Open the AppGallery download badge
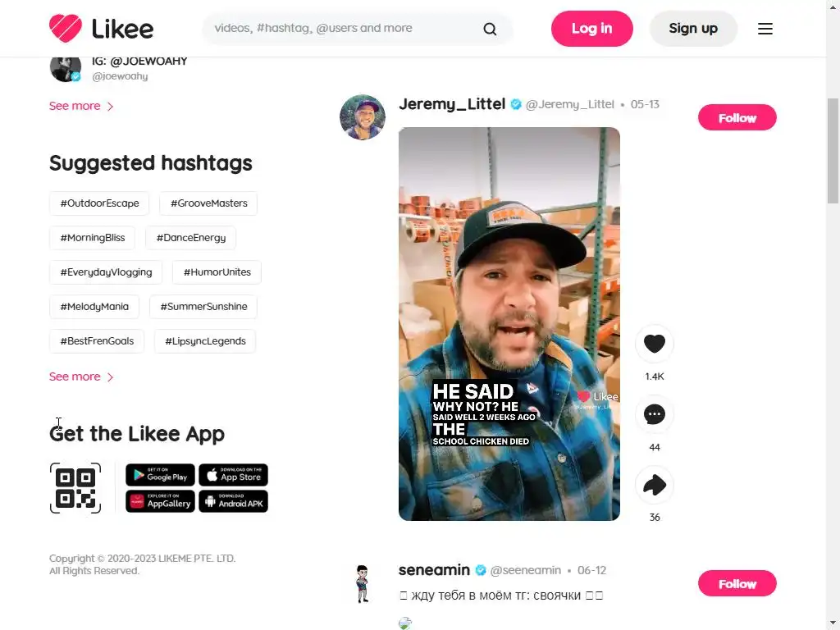This screenshot has width=840, height=630. point(160,501)
